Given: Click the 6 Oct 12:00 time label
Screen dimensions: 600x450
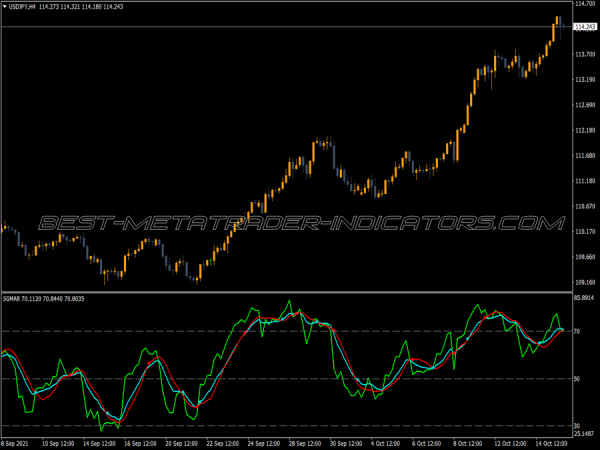Looking at the screenshot, I should click(427, 444).
